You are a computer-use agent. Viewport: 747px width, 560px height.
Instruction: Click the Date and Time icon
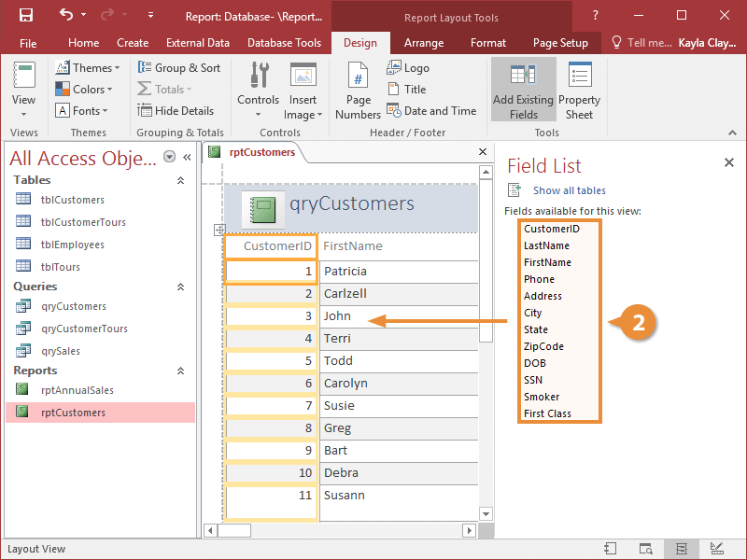(x=395, y=111)
